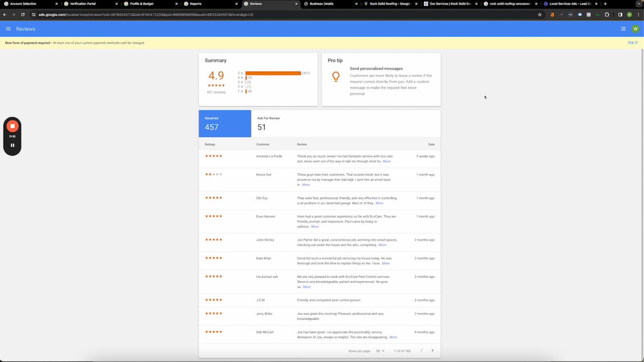Close the Reports browser tab
Screen dimensions: 644x362
236,4
